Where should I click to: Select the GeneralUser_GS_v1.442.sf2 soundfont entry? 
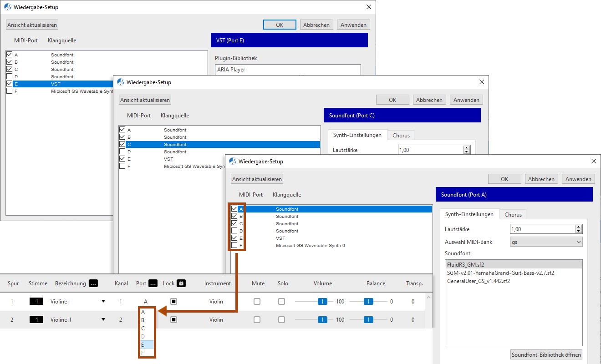pyautogui.click(x=478, y=281)
